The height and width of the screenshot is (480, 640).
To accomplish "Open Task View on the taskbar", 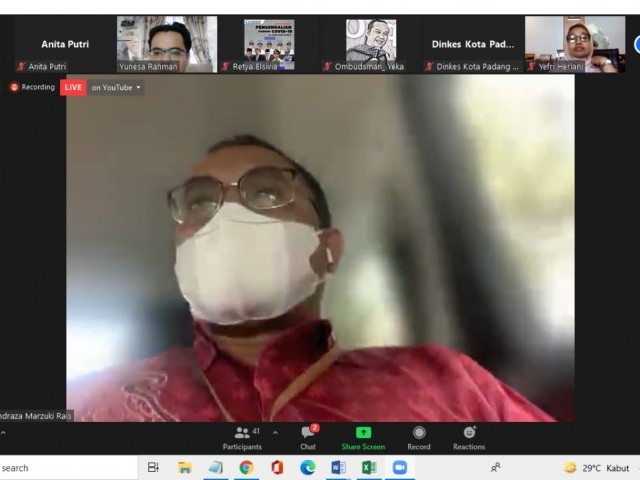I will click(x=153, y=467).
